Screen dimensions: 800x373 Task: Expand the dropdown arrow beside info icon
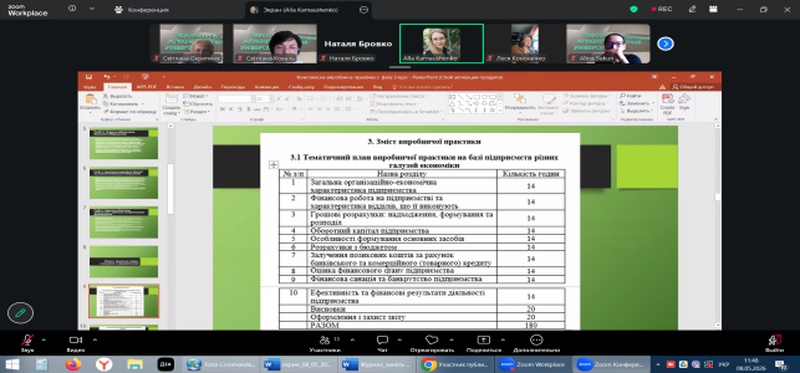[92, 9]
